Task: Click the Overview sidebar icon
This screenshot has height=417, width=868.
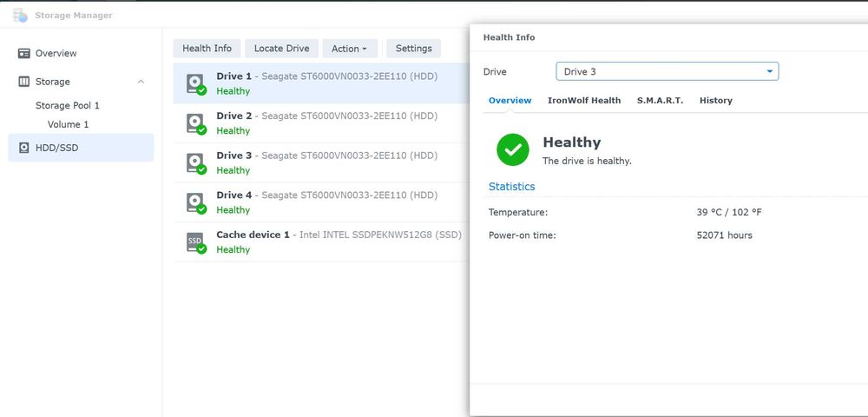Action: 23,53
